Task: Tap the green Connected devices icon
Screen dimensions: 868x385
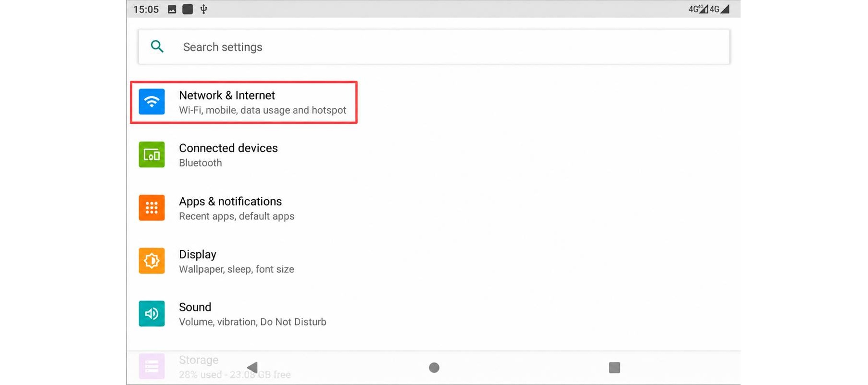Action: click(x=151, y=154)
